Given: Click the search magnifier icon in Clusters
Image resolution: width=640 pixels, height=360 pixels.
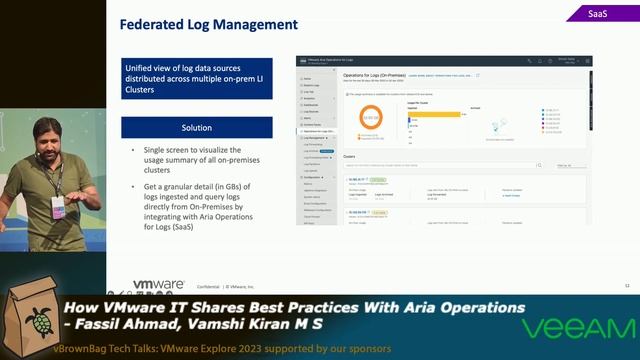Looking at the screenshot, I should pos(540,165).
